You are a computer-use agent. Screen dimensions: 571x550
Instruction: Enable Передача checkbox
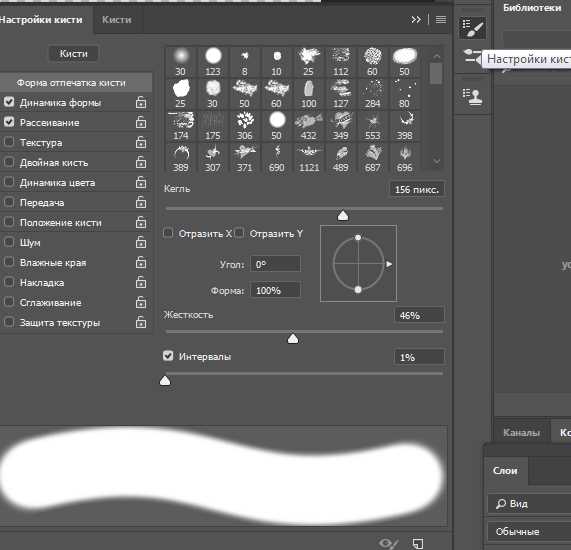(9, 202)
